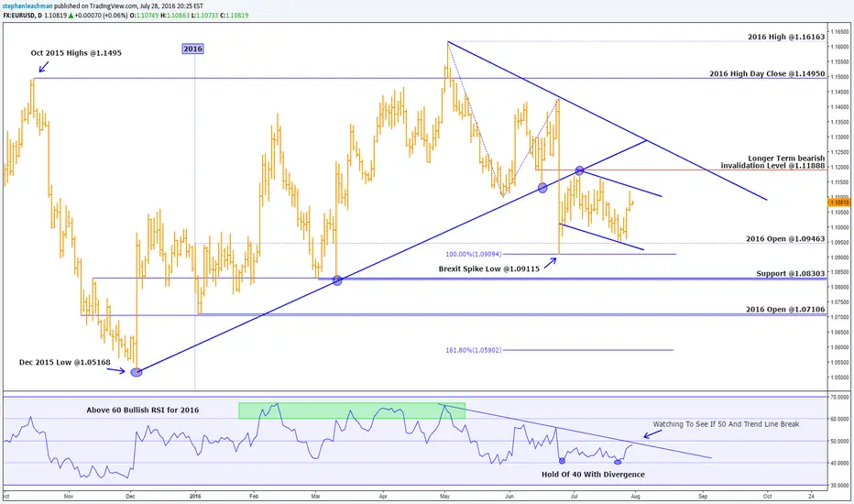854x504 pixels.
Task: Select the Fibonacci '161.80%(1.05902)' label
Action: [x=474, y=350]
